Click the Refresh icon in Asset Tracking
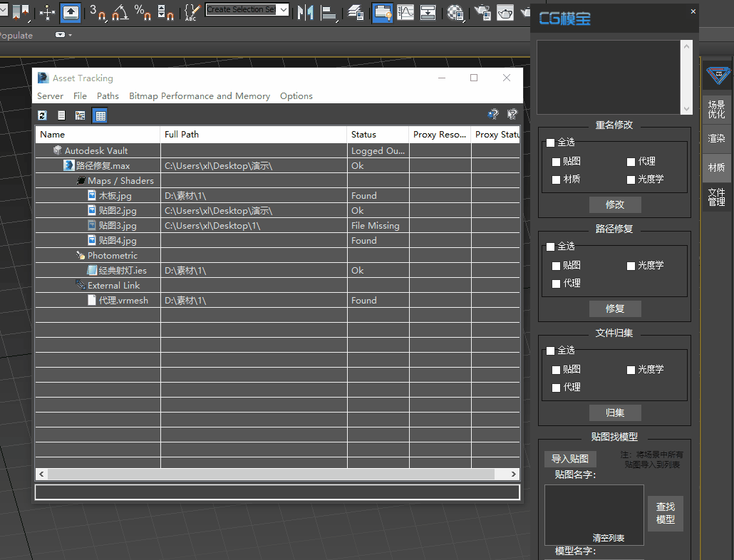 click(x=43, y=115)
